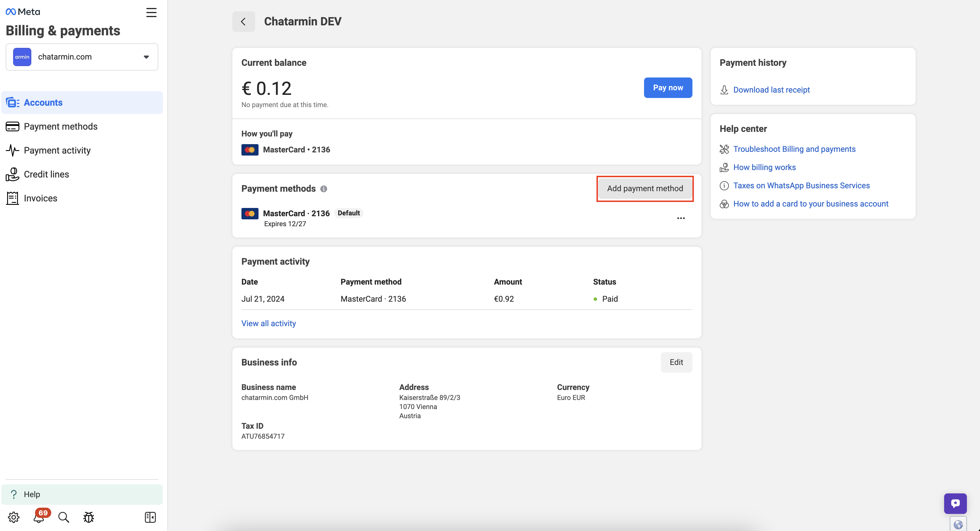Image resolution: width=980 pixels, height=531 pixels.
Task: Select Credit lines in sidebar
Action: (46, 174)
